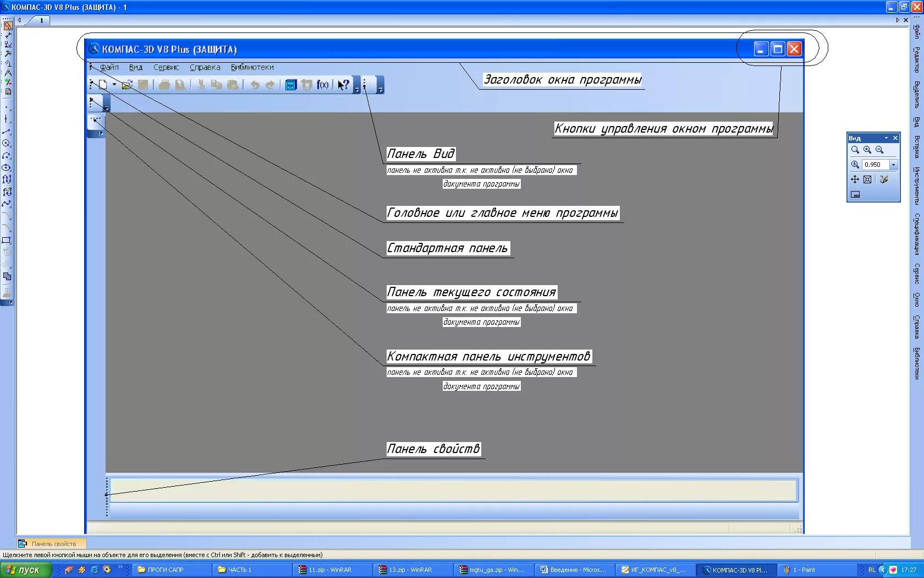Switch to the Dimensions panel icon
Viewport: 924px width, 578px height.
pos(7,35)
